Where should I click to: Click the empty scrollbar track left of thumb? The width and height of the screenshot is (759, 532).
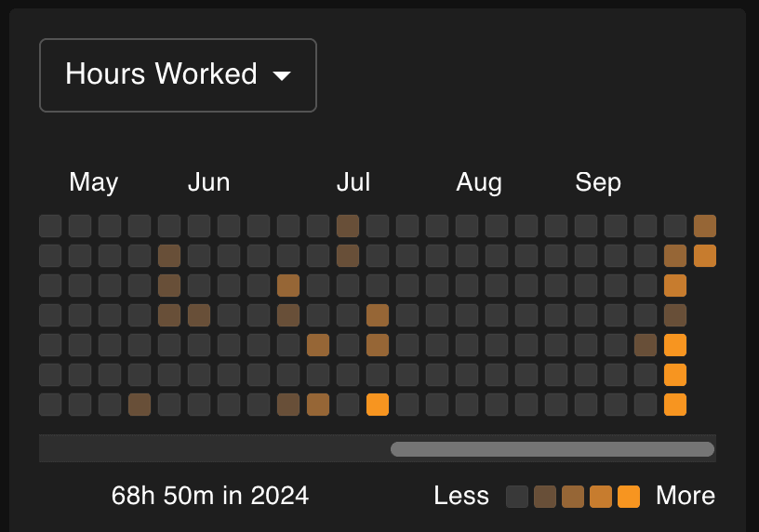click(x=214, y=449)
